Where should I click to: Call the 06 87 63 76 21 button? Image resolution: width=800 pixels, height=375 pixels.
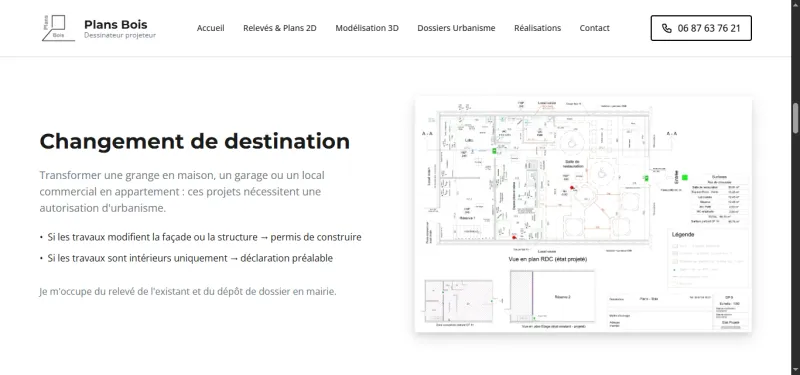coord(701,28)
